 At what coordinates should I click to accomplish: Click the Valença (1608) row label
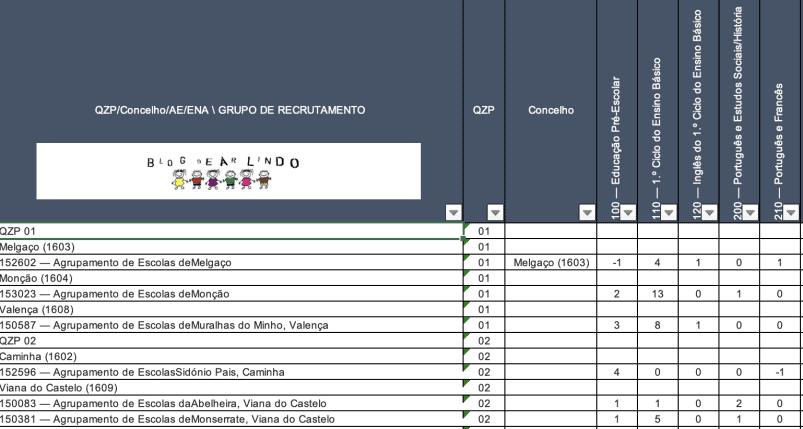[230, 309]
